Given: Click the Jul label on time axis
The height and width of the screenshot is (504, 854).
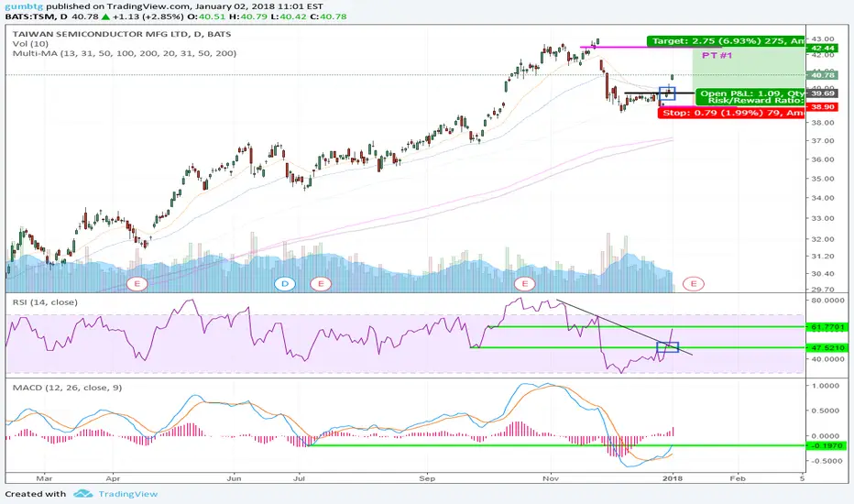Looking at the screenshot, I should point(299,478).
